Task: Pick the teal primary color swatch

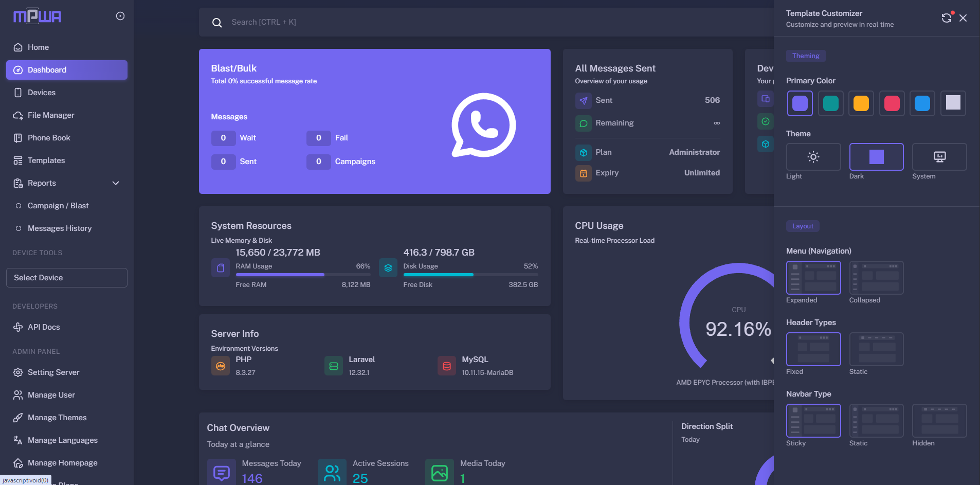Action: point(830,103)
